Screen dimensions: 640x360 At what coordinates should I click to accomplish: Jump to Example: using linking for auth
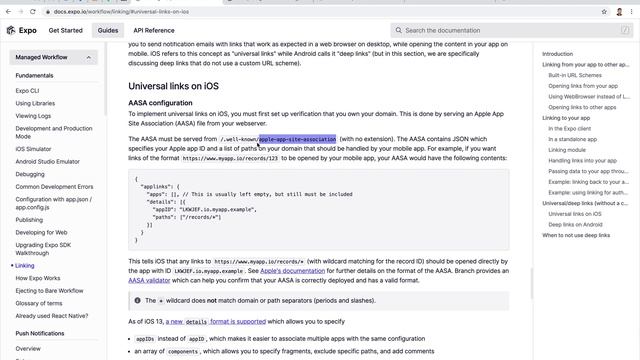[588, 192]
